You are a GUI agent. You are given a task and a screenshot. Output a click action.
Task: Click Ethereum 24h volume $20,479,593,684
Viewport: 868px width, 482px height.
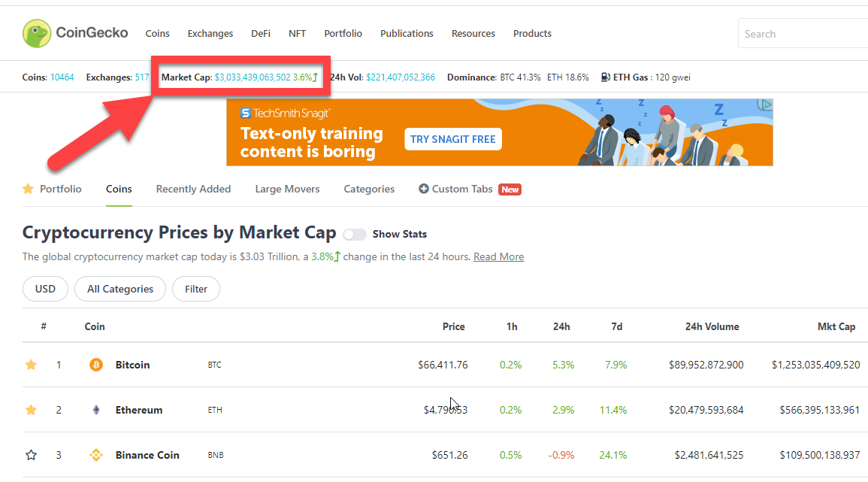click(706, 410)
